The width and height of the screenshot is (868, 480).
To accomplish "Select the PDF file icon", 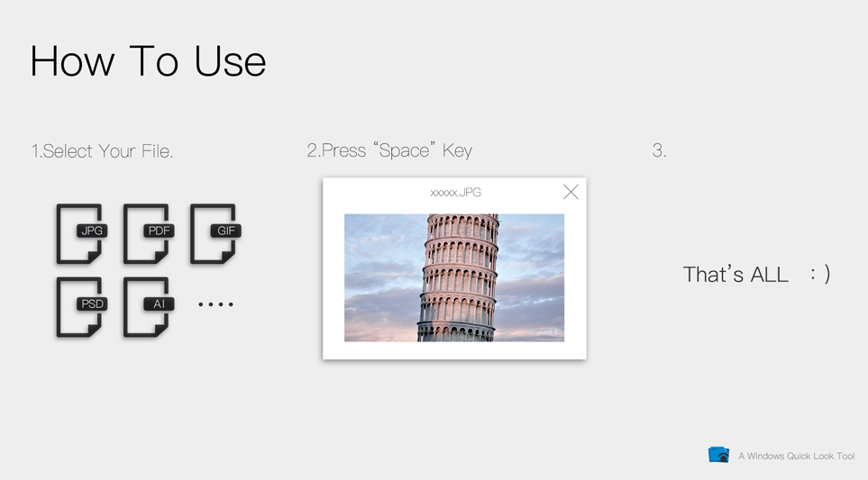I will pos(148,233).
